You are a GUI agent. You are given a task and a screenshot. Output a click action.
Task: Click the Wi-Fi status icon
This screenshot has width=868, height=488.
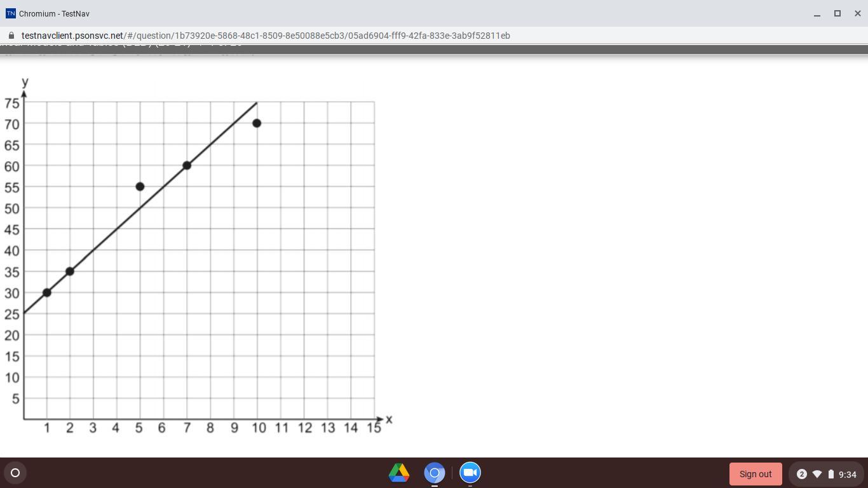[817, 474]
